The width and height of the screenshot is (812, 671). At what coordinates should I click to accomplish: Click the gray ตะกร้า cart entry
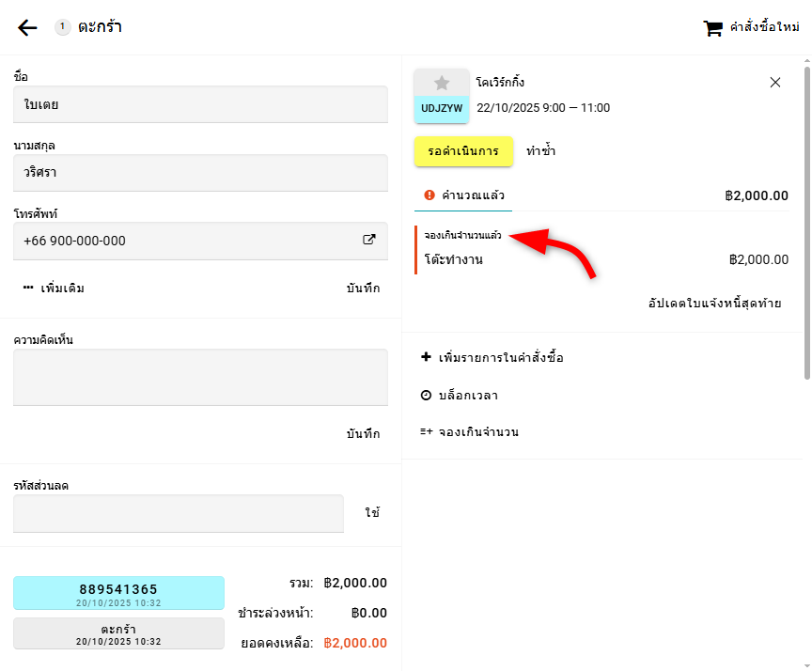tap(118, 633)
